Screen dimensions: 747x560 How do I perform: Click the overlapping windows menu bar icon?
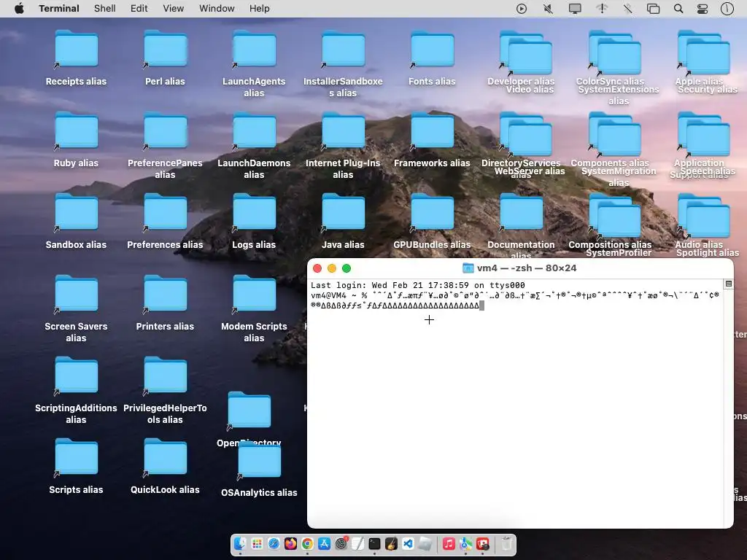point(653,9)
